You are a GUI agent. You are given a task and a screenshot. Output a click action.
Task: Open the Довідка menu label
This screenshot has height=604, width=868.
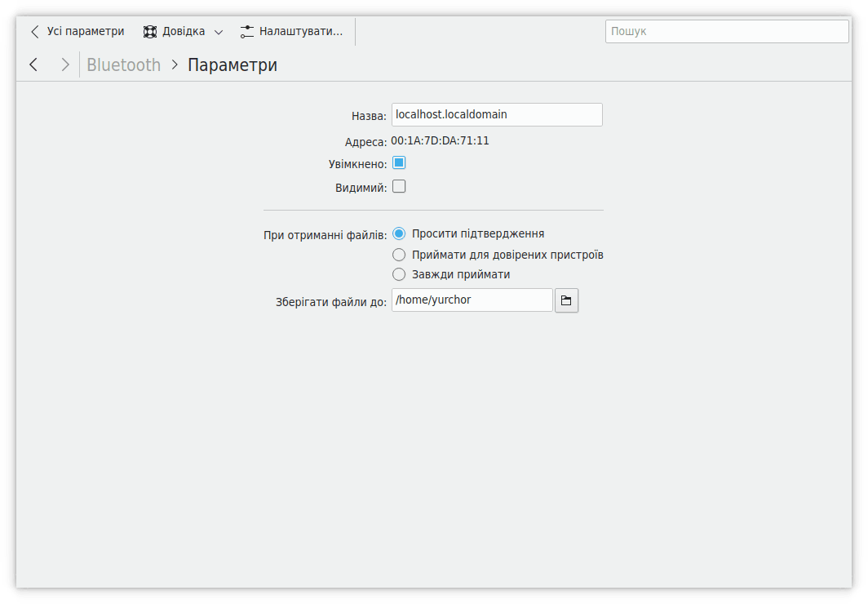(x=184, y=32)
